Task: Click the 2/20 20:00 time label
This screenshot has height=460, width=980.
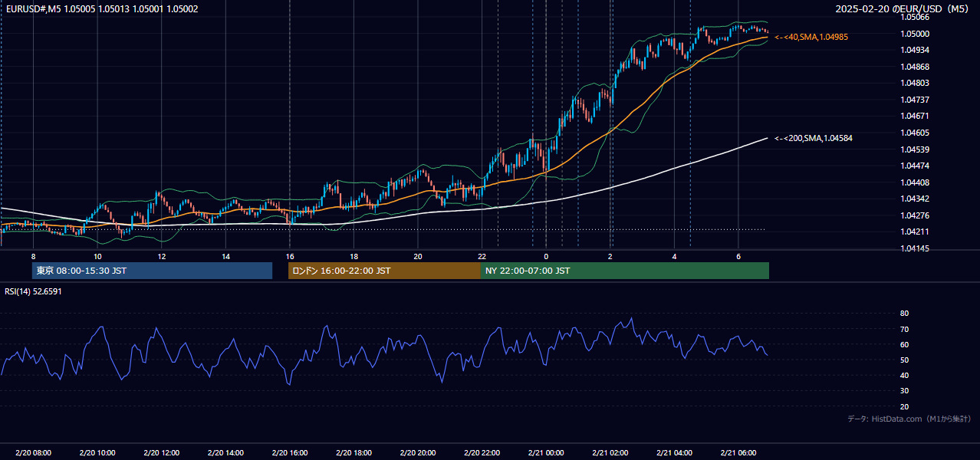Action: [418, 452]
